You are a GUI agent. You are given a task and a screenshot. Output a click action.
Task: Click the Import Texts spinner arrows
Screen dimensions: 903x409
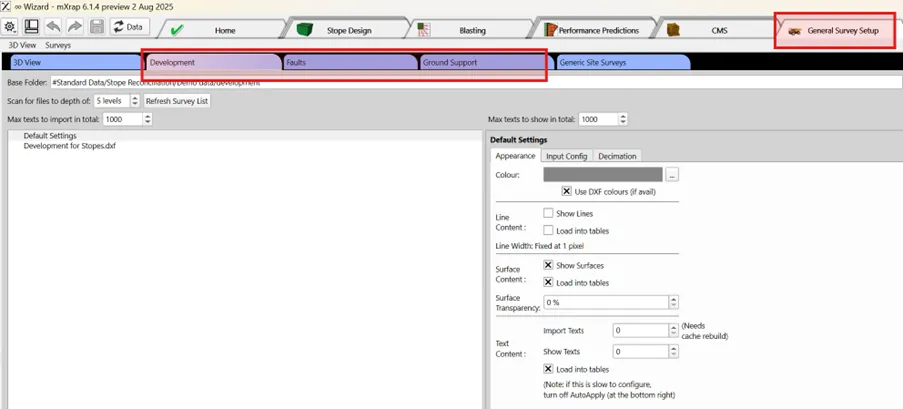click(x=674, y=331)
